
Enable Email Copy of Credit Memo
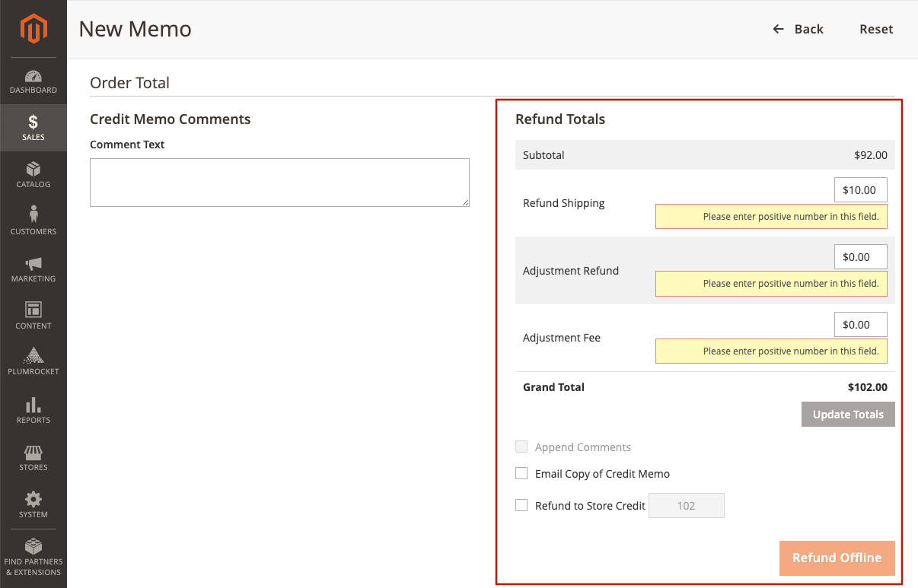[521, 473]
